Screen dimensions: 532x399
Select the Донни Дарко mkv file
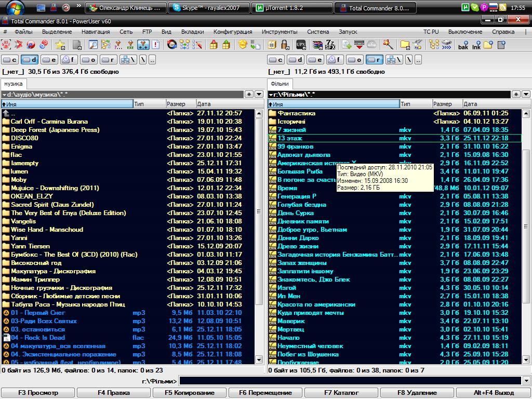pos(395,238)
